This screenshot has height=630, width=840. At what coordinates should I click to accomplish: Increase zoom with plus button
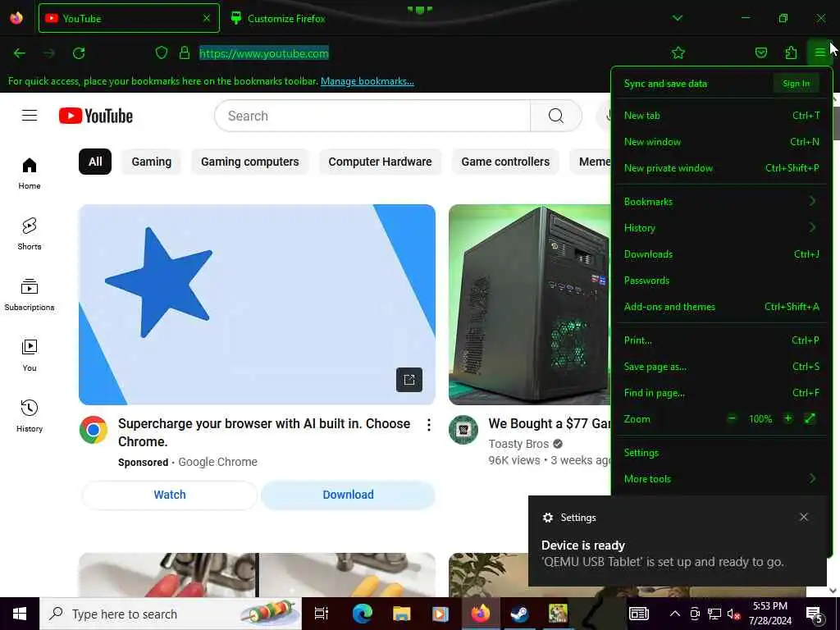pos(787,418)
